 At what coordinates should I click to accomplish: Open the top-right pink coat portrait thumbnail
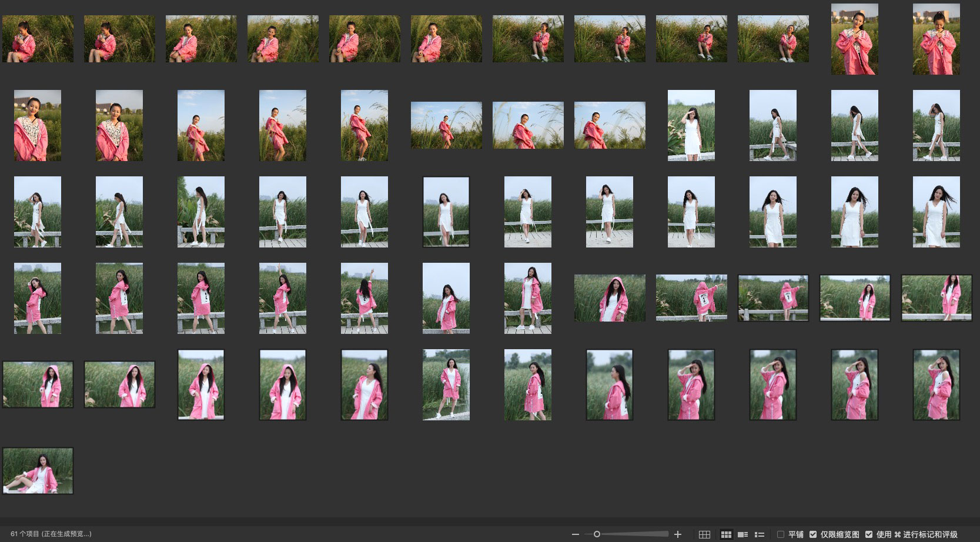pos(936,39)
